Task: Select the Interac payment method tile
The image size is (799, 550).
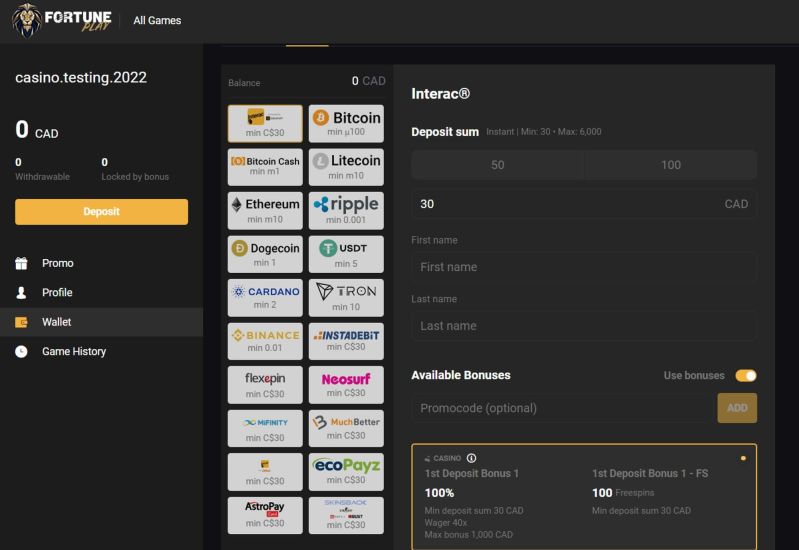Action: tap(265, 124)
